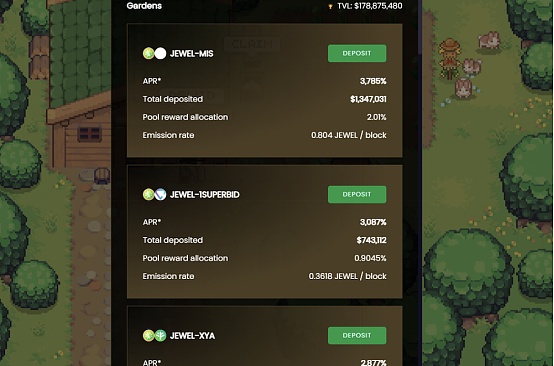Screen dimensions: 554x366
Task: Click the JEWEL-MIS APR value 3,785%
Action: pyautogui.click(x=373, y=81)
